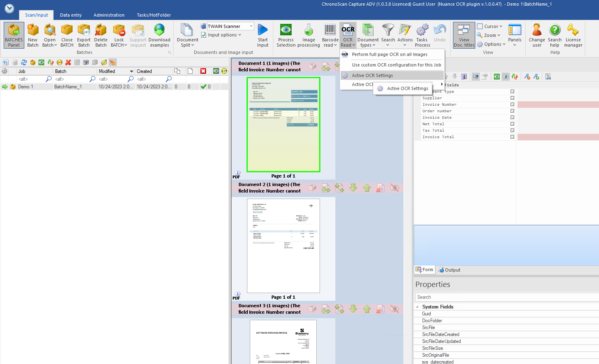
Task: Tick the Invoice Date field checkbox
Action: tap(512, 118)
